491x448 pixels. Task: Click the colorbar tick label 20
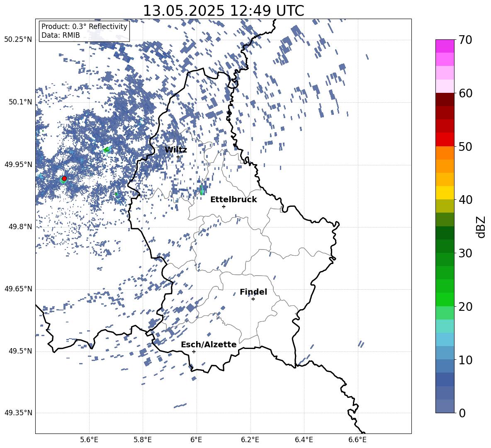pos(465,307)
